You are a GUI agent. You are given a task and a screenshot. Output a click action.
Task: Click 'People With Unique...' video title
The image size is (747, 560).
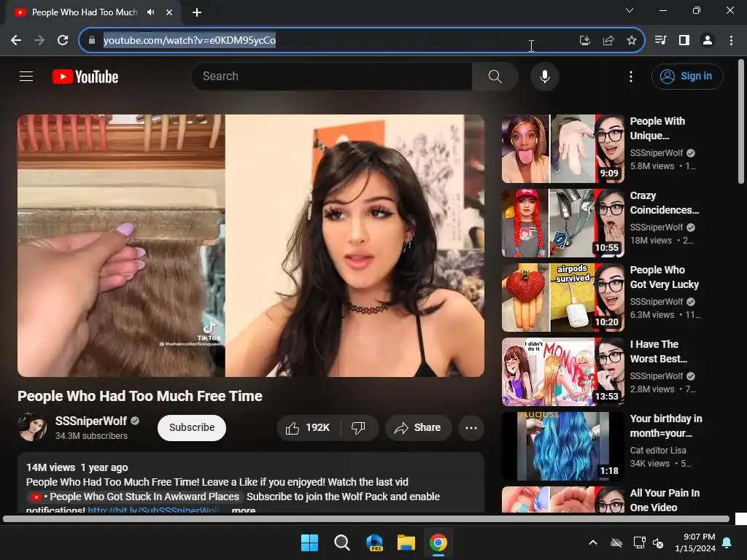pos(657,128)
